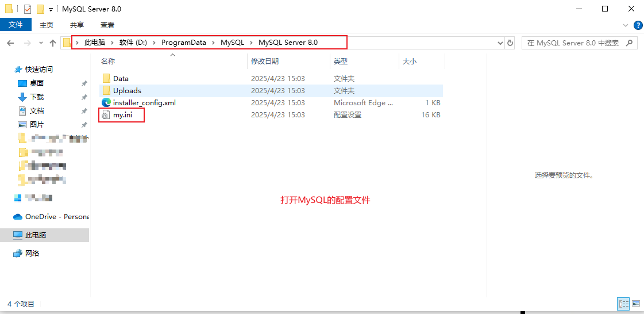Viewport: 644px width, 314px height.
Task: Select installer_config.xml file name
Action: tap(144, 103)
